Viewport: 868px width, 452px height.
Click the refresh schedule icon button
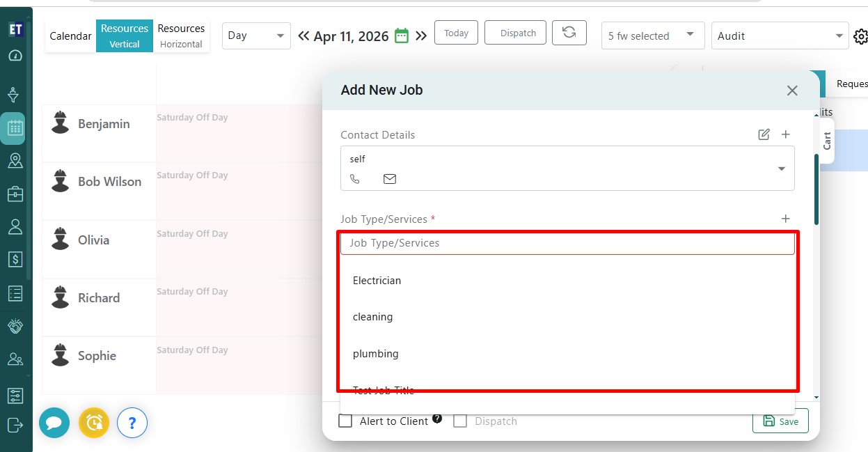pos(569,33)
